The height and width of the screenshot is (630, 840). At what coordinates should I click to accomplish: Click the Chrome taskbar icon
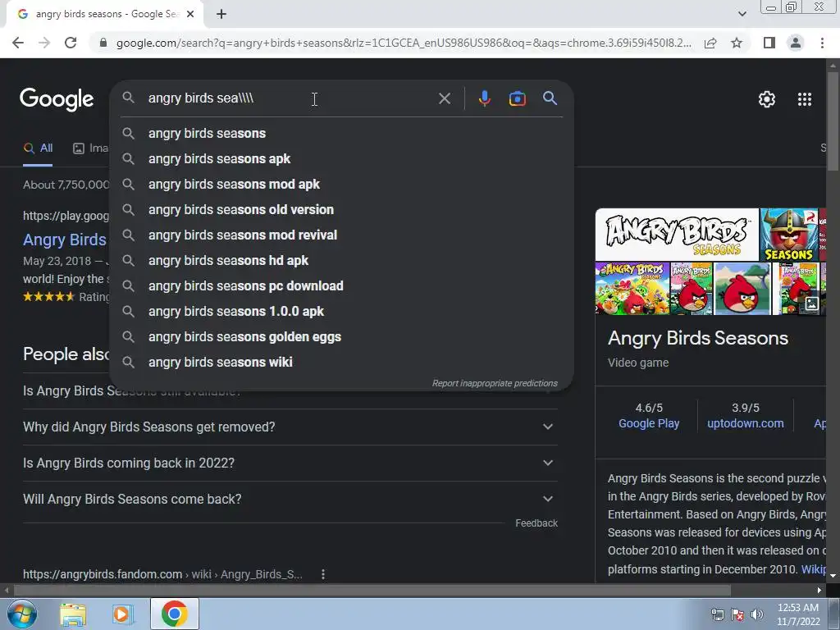(x=174, y=614)
